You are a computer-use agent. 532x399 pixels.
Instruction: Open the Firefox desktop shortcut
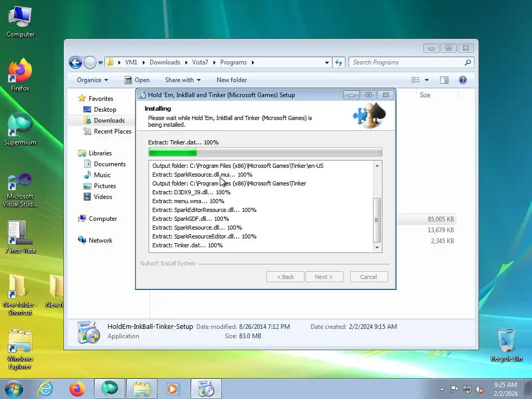[x=20, y=75]
